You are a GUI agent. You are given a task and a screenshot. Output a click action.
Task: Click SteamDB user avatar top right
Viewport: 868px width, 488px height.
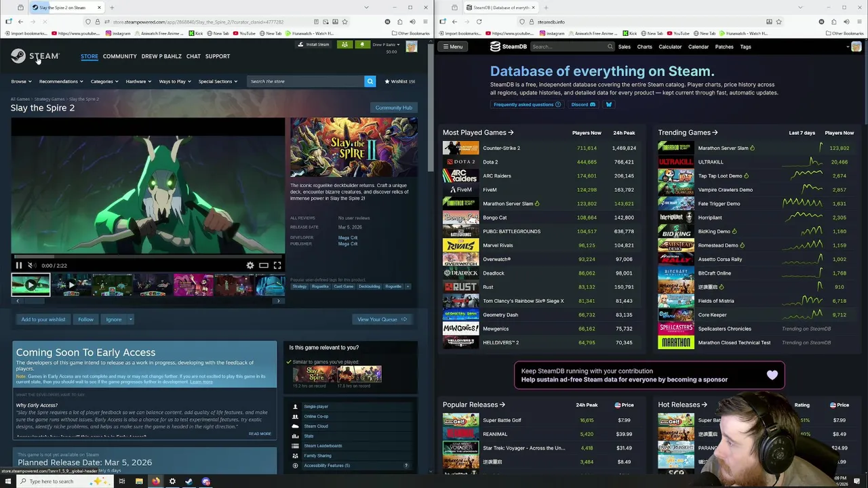coord(856,47)
